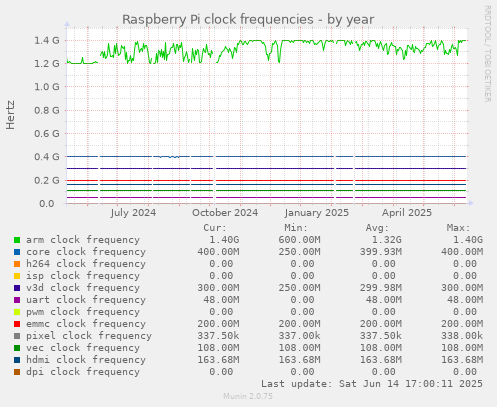Click the navy hdmi clock frequency swatch
The image size is (497, 407).
(17, 360)
